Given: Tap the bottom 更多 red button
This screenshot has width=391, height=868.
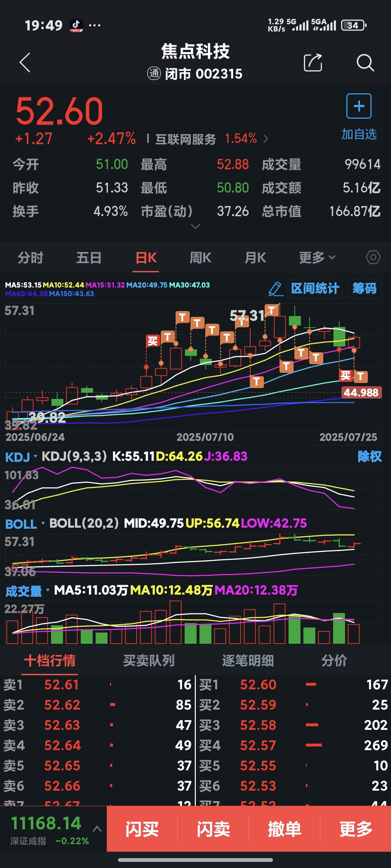Looking at the screenshot, I should tap(356, 829).
